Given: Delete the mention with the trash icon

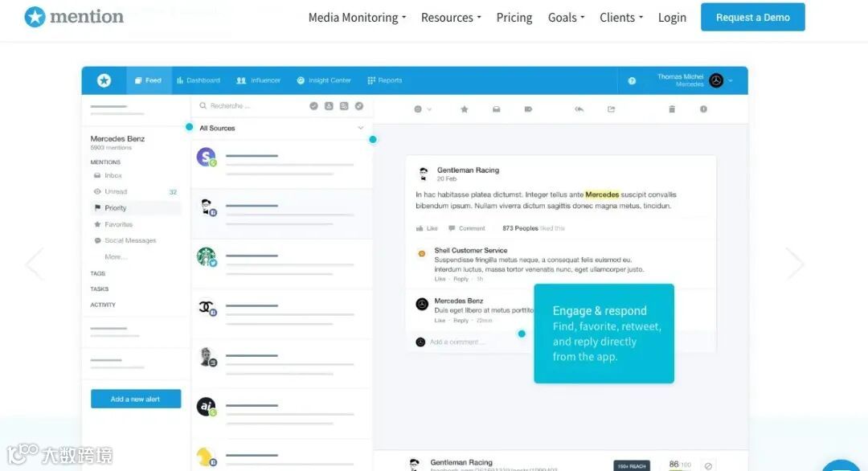Looking at the screenshot, I should [671, 109].
